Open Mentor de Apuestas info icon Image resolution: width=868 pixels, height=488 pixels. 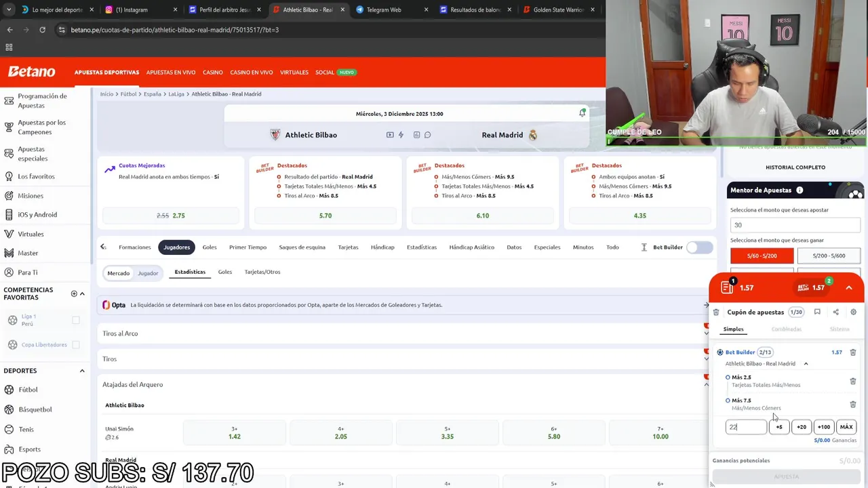(x=800, y=190)
